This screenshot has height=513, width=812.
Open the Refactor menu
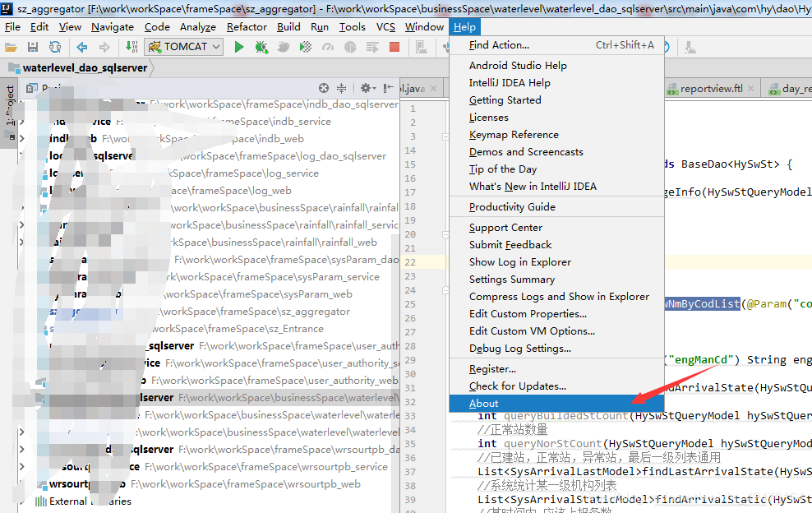coord(247,27)
